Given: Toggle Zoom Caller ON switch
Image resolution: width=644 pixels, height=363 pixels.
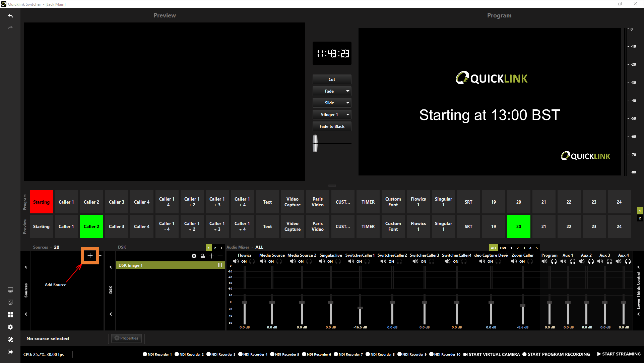Looking at the screenshot, I should point(522,262).
